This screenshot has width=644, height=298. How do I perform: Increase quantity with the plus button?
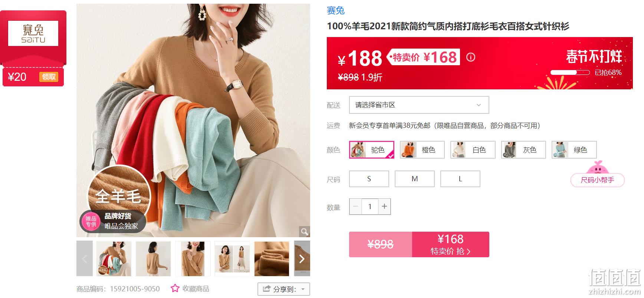[384, 206]
